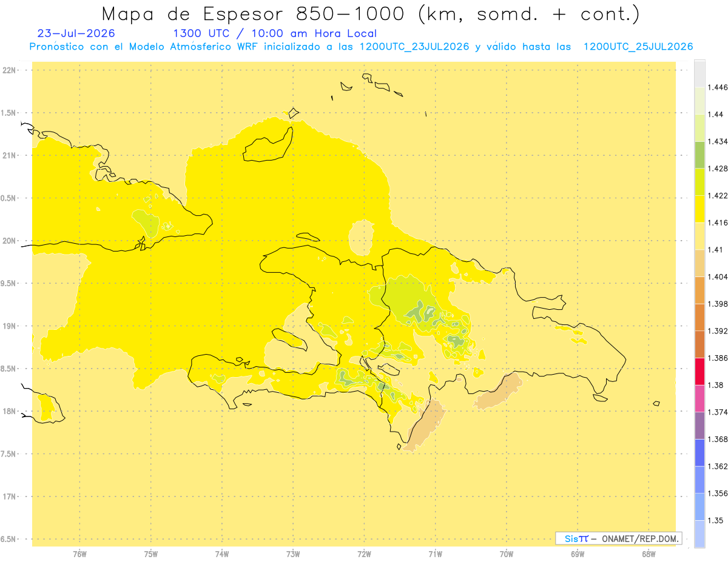Click the legend value '1.44'
The width and height of the screenshot is (728, 562).
pos(715,115)
